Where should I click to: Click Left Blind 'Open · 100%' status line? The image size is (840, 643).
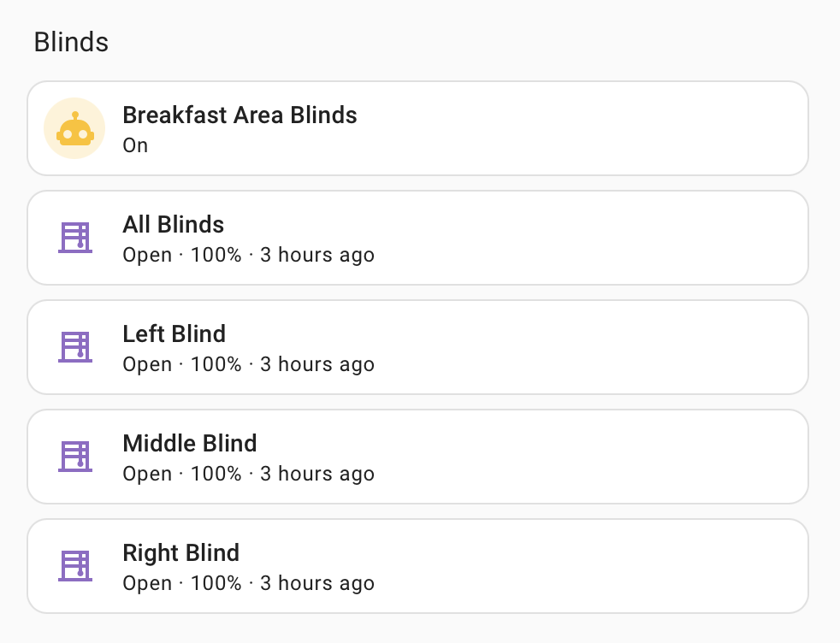pos(182,364)
